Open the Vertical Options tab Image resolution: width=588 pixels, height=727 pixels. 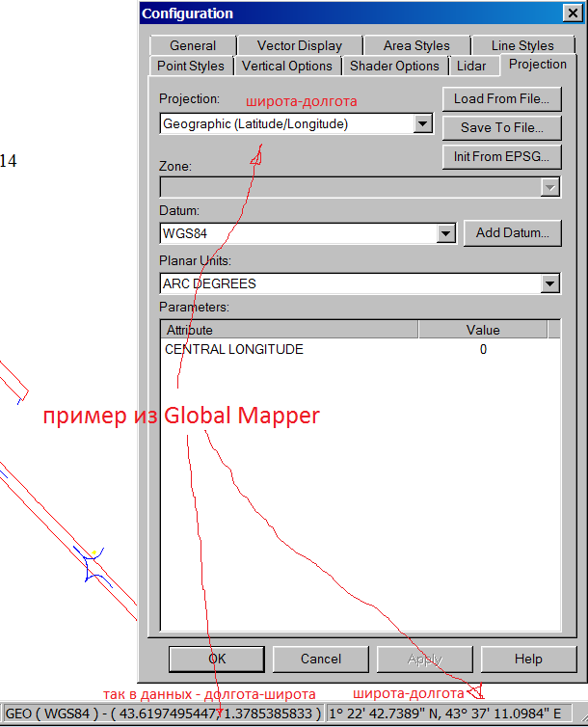(287, 66)
